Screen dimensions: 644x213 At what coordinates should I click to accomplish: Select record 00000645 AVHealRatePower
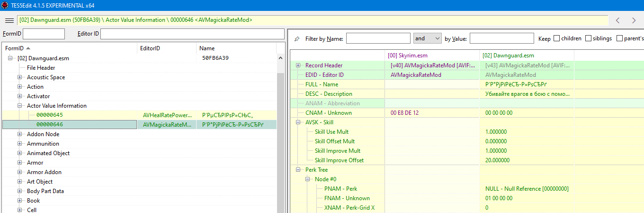[139, 115]
